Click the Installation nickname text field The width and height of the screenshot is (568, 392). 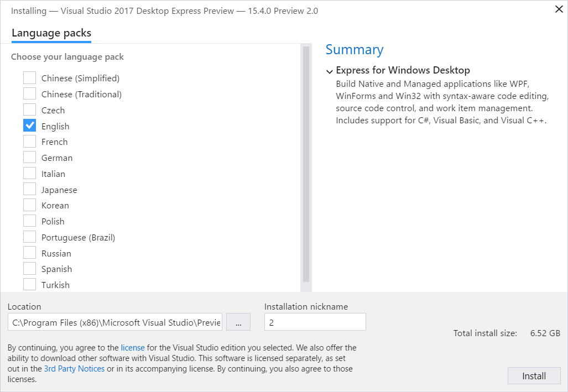tap(315, 322)
